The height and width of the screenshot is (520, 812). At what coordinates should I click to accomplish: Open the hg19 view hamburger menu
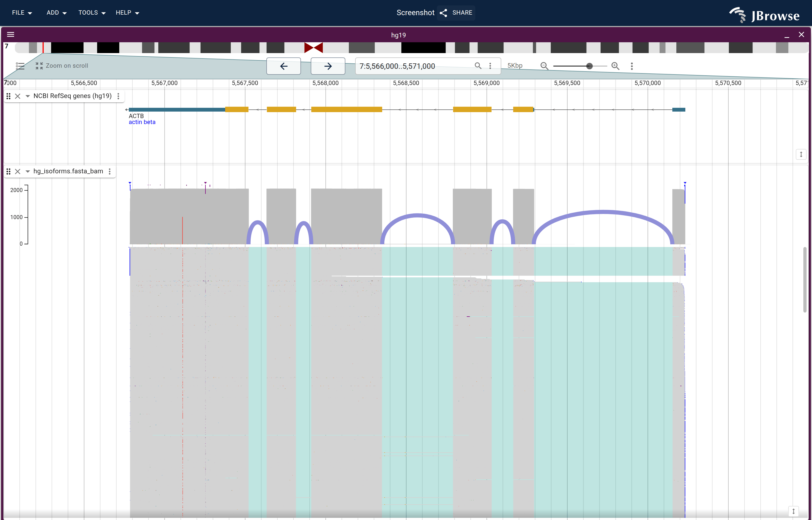[x=11, y=34]
